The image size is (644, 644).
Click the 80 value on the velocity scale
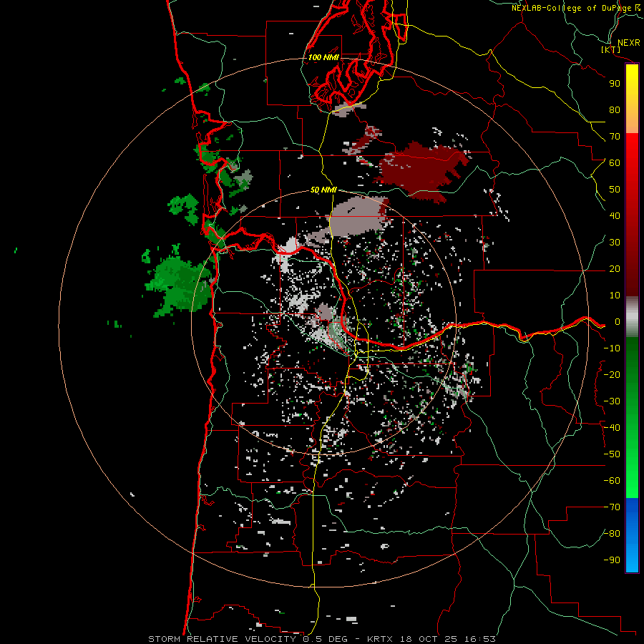click(x=615, y=110)
